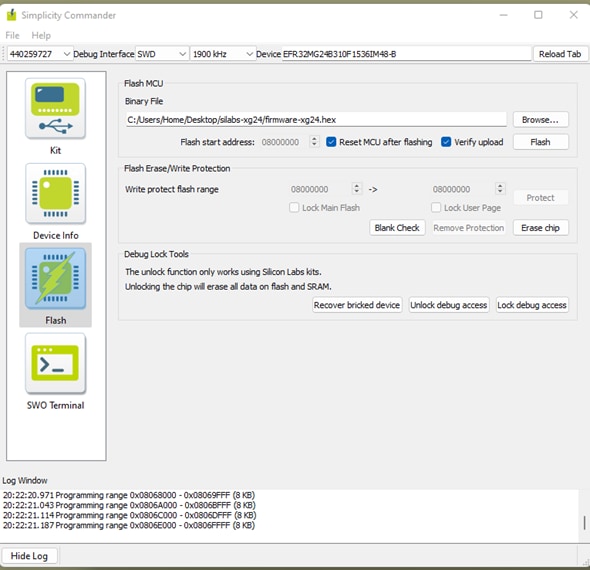Viewport: 590px width, 570px height.
Task: Uncheck Reset MCU after flashing
Action: (331, 142)
